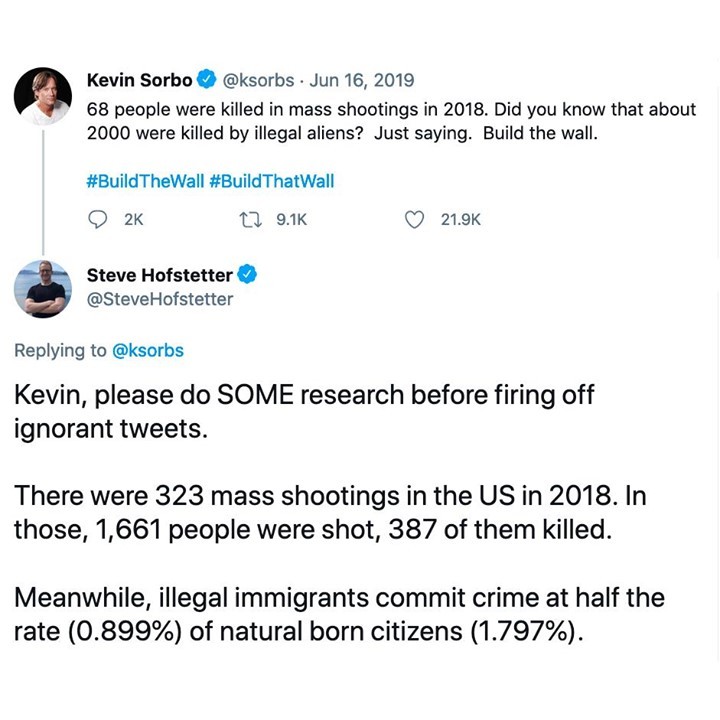Viewport: 720px width, 720px height.
Task: Click the reply speech bubble icon
Action: [97, 219]
